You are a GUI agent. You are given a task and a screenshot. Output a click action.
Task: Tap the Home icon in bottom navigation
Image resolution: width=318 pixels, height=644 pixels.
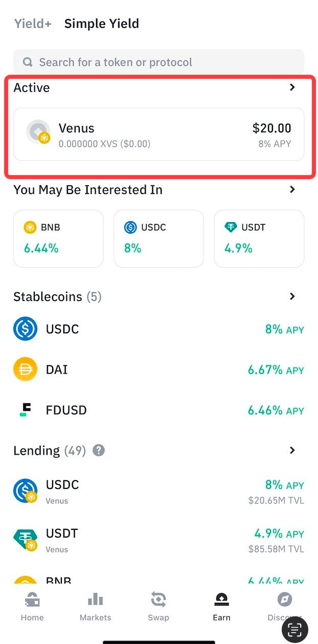point(32,604)
